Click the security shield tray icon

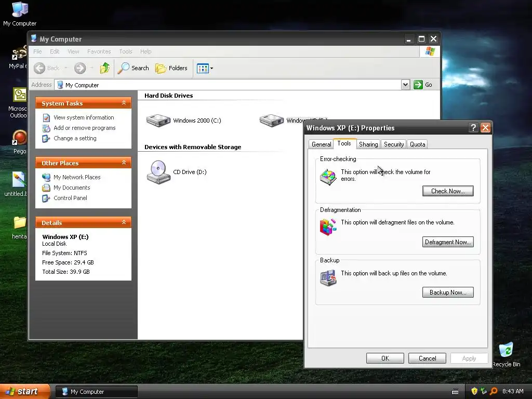[x=474, y=391]
